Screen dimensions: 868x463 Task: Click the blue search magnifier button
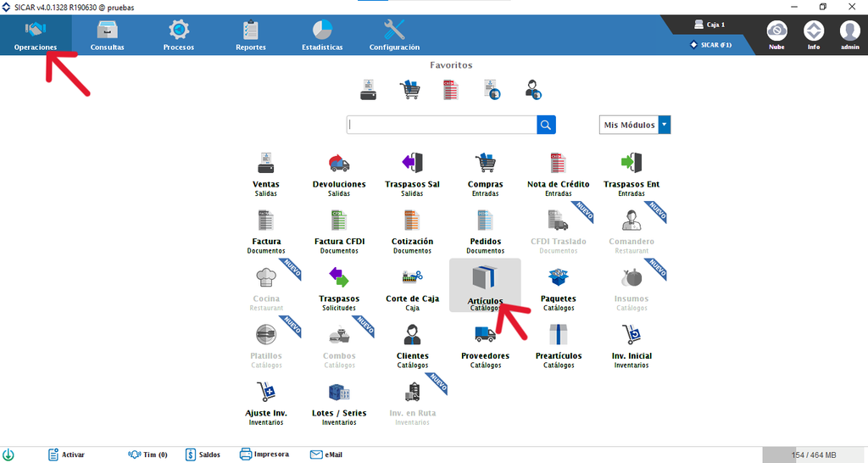[x=546, y=125]
